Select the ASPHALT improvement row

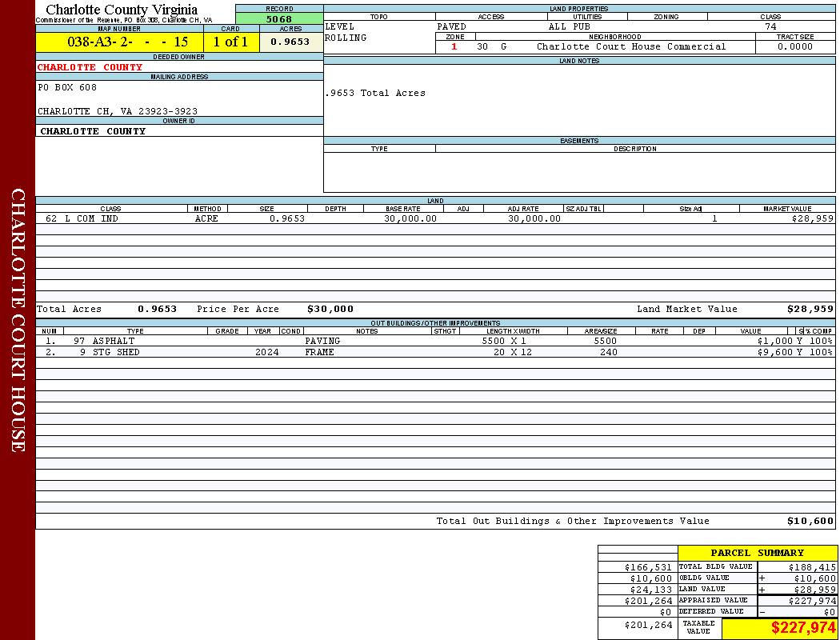pos(104,341)
